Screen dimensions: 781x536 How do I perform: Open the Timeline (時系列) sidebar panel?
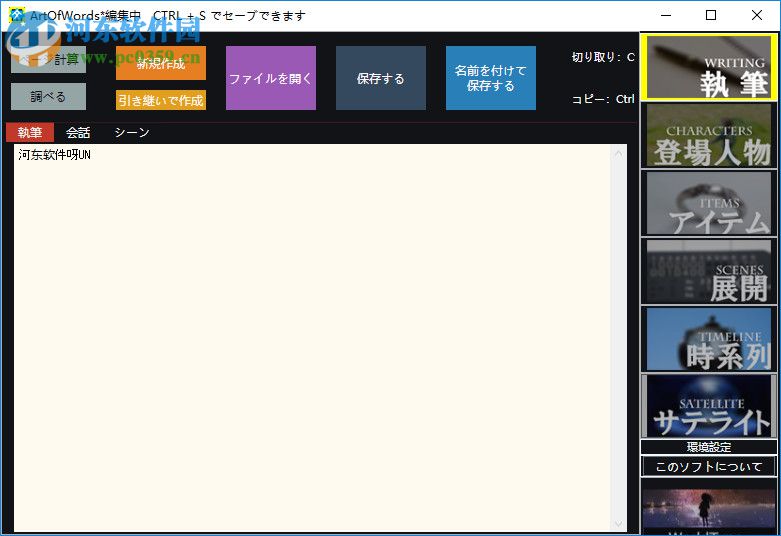(709, 339)
